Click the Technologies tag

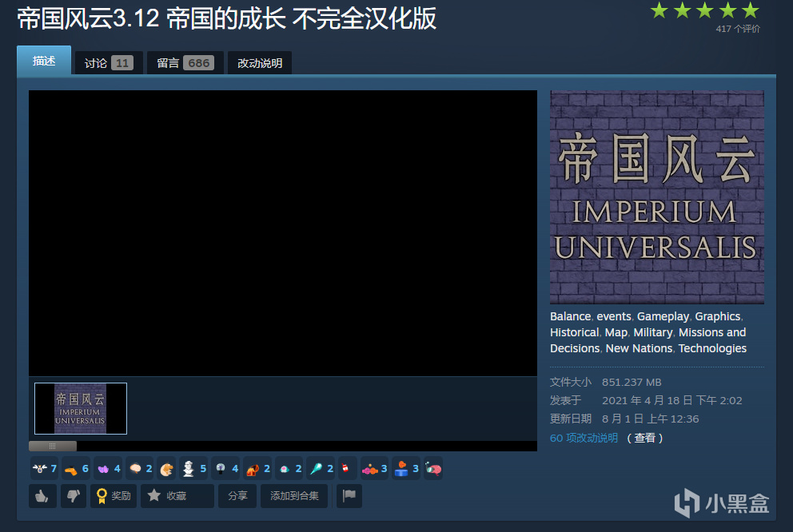(x=712, y=348)
